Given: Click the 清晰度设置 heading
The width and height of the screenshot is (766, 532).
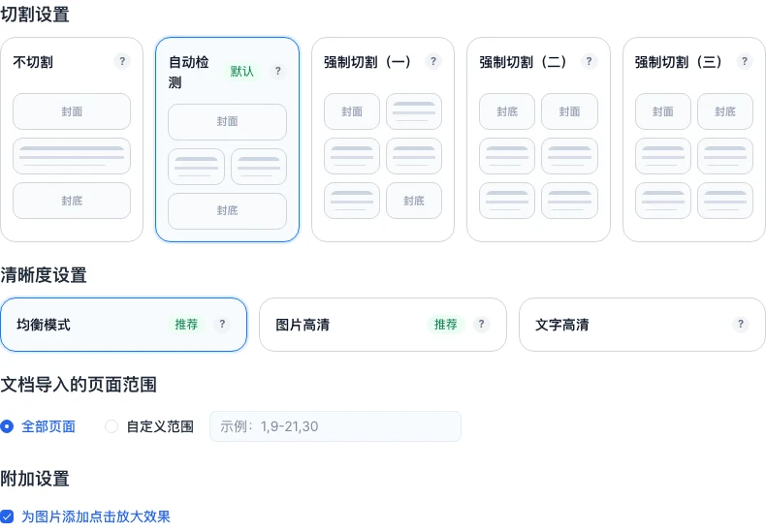Looking at the screenshot, I should click(x=44, y=275).
